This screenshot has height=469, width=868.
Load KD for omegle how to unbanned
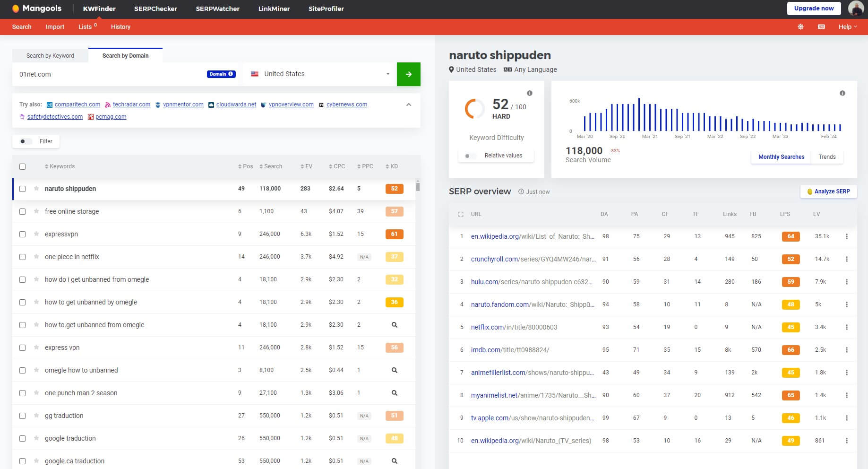[395, 370]
